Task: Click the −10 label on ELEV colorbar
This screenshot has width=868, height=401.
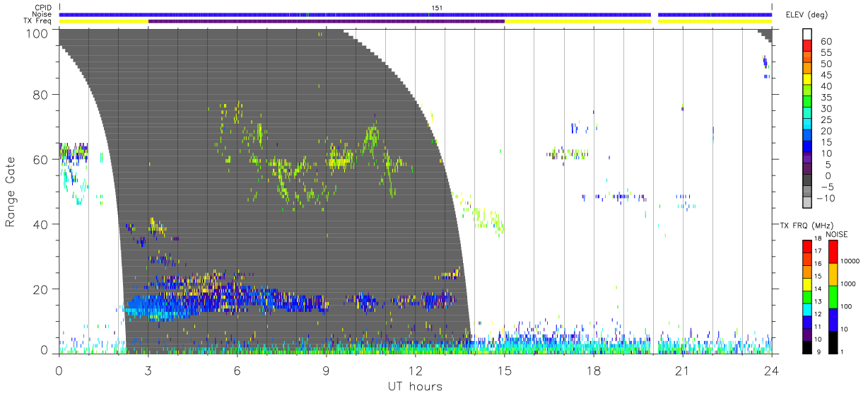Action: (828, 199)
